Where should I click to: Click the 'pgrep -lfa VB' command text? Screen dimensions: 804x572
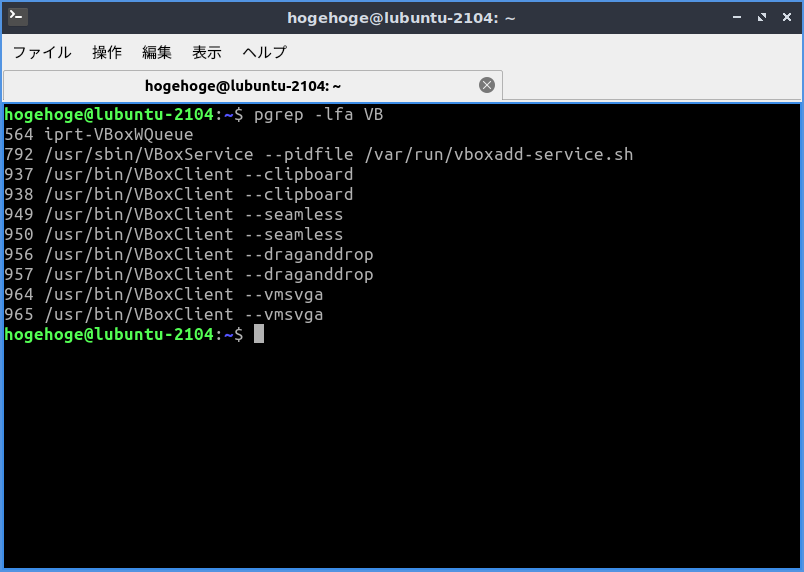pos(318,114)
